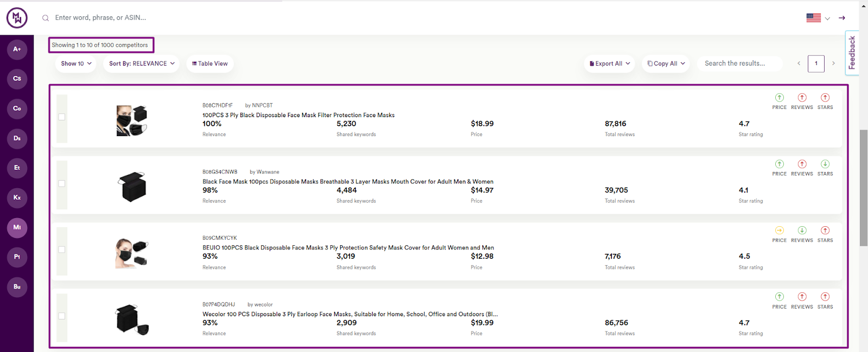This screenshot has width=868, height=352.
Task: Open the Cs sidebar tool
Action: click(x=17, y=79)
